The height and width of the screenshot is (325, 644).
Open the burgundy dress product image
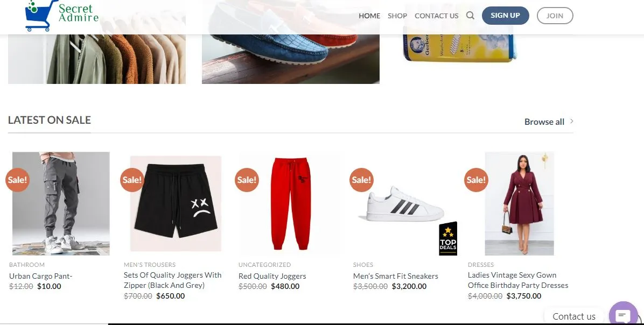[x=519, y=203]
